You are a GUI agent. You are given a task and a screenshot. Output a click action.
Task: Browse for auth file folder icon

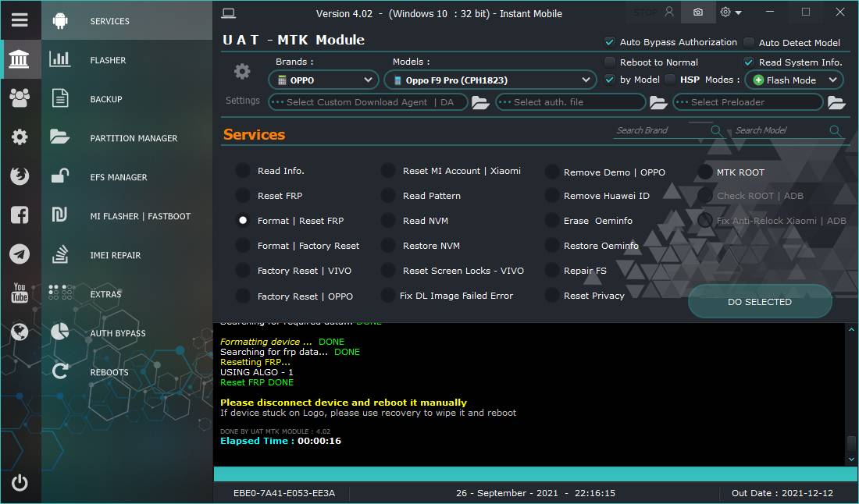click(x=658, y=102)
